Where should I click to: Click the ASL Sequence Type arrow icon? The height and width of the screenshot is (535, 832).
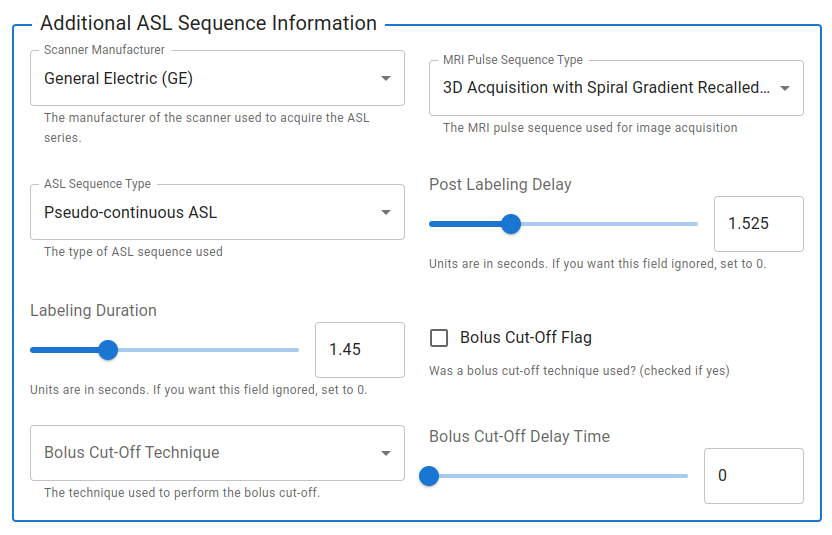(386, 212)
